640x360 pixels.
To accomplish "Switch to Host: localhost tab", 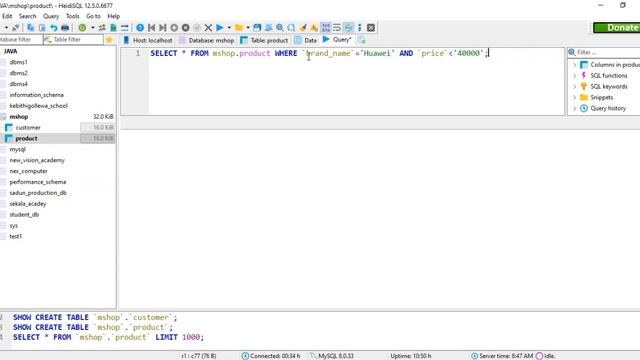I will [148, 40].
